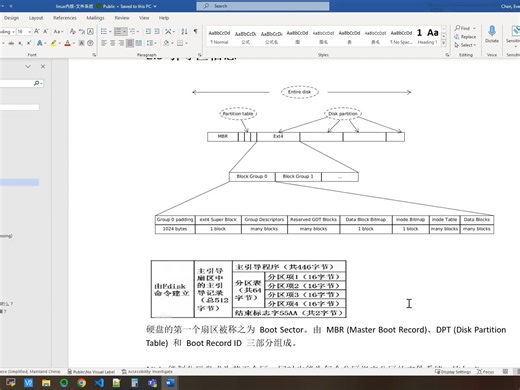Open Paragraph dialog launcher
Screen dimensions: 520x390
[x=200, y=55]
